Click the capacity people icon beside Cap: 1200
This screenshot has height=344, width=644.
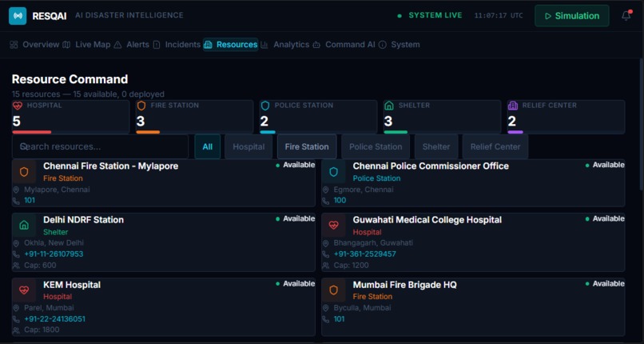pyautogui.click(x=326, y=266)
